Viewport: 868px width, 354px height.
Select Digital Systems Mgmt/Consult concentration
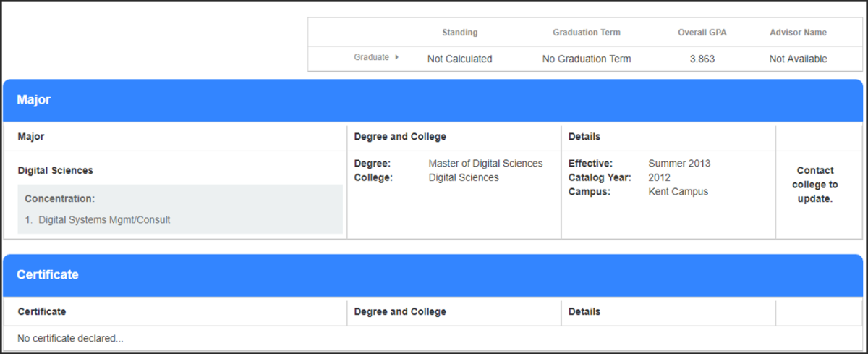[x=104, y=219]
